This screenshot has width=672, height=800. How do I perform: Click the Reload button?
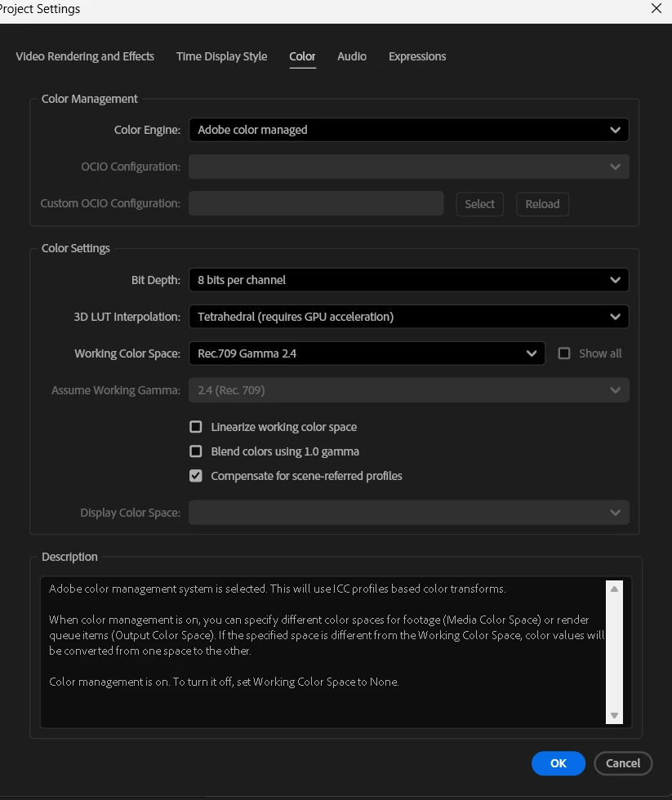pos(542,204)
